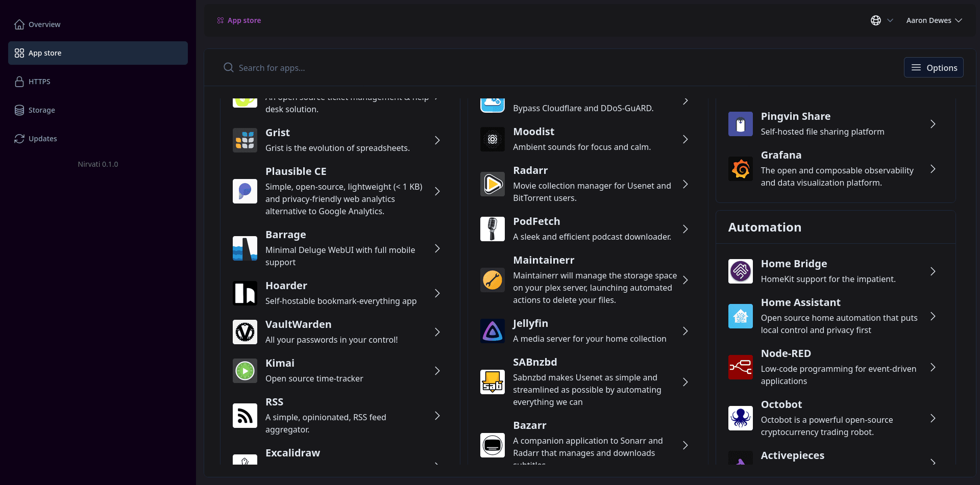Image resolution: width=980 pixels, height=485 pixels.
Task: Open the Storage sidebar section
Action: point(41,110)
